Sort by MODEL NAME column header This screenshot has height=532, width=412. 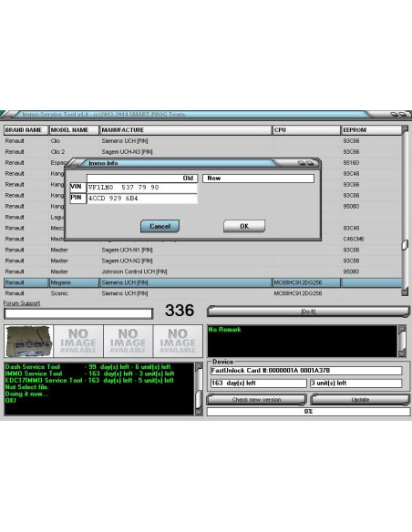[x=74, y=130]
